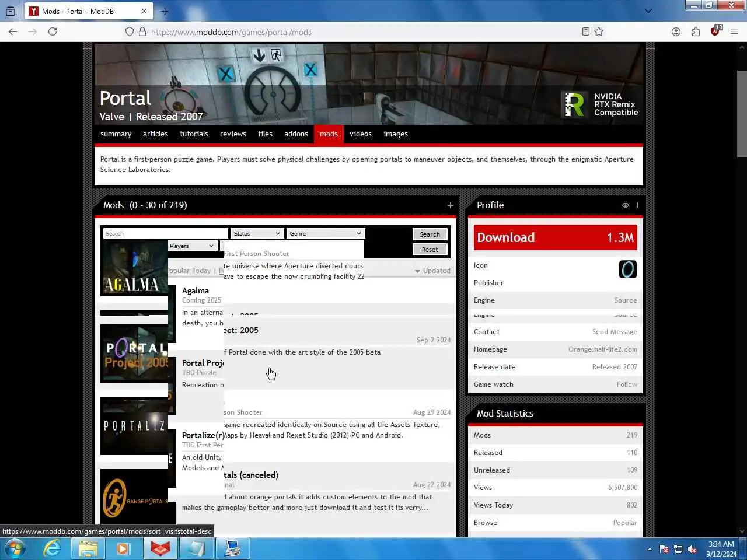Open the Windows Start menu
This screenshot has height=560, width=747.
click(x=15, y=549)
